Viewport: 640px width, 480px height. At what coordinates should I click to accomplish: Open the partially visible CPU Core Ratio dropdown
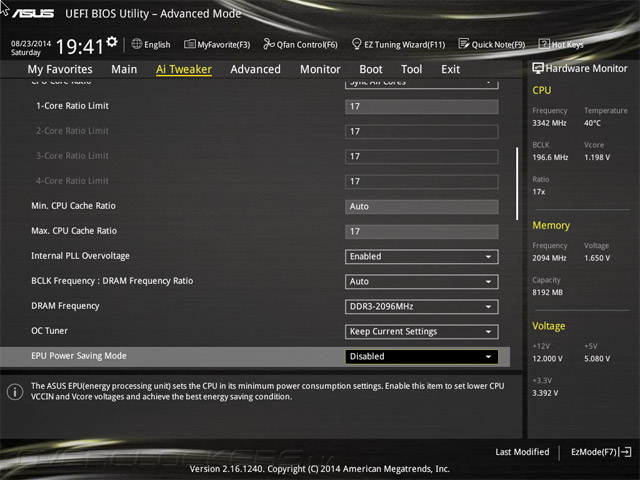tap(422, 84)
